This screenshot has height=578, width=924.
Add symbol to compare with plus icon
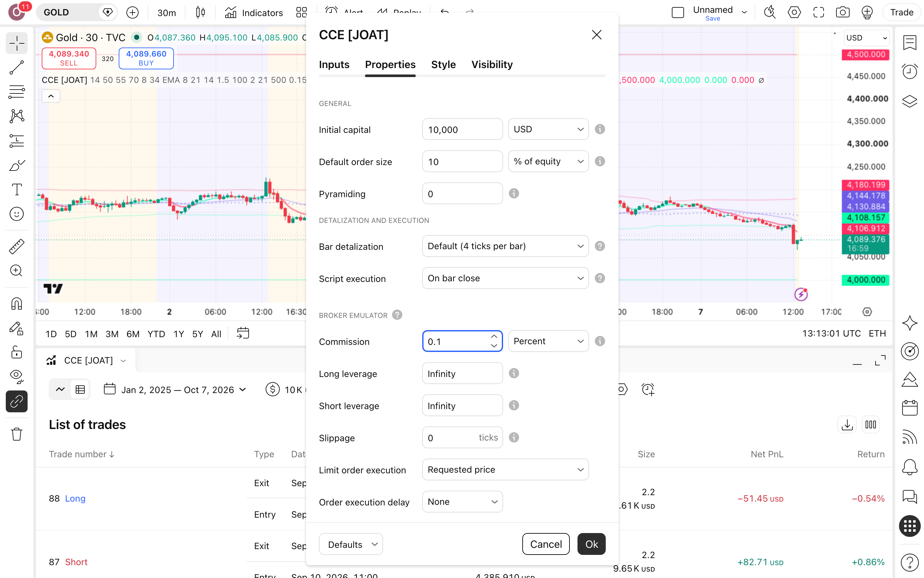(x=133, y=13)
